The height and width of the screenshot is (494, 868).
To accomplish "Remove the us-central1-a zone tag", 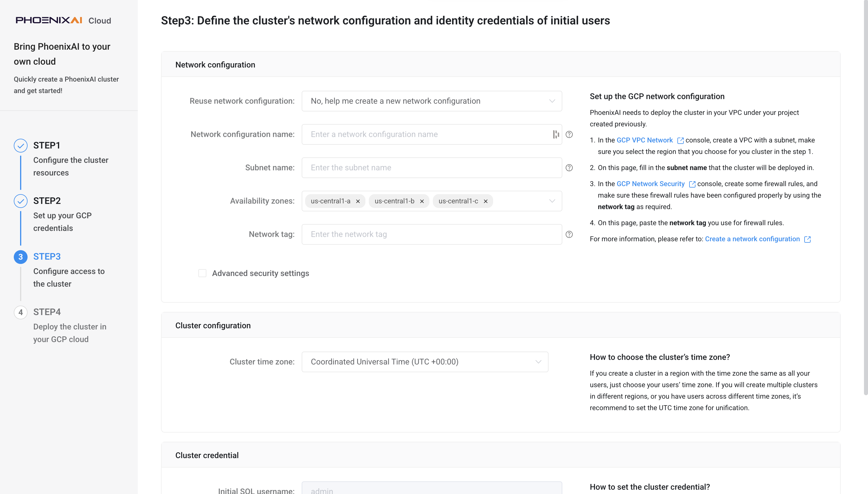I will click(x=358, y=201).
